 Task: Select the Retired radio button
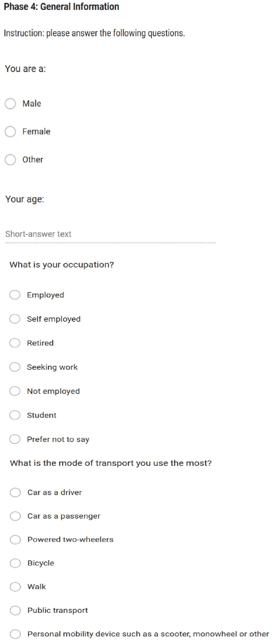point(15,343)
